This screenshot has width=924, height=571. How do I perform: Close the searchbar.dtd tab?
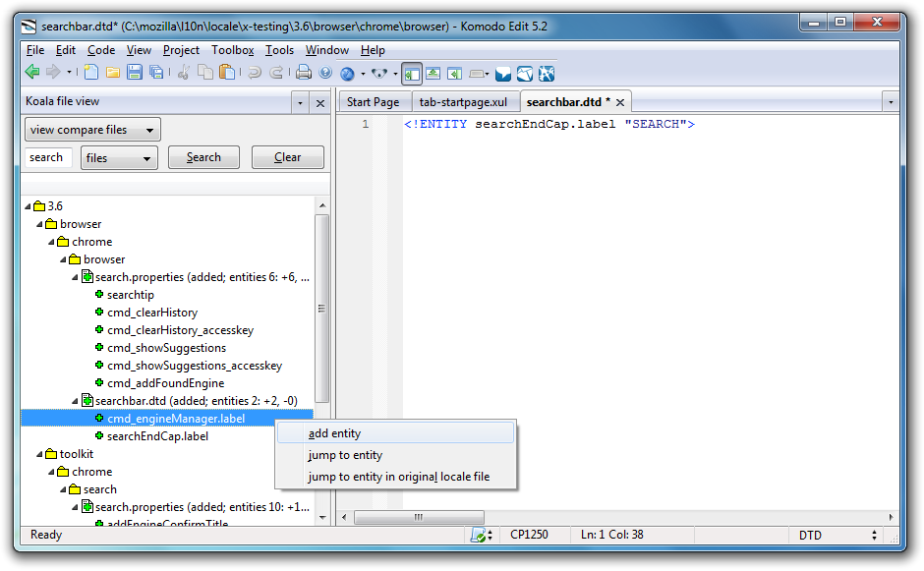pos(620,102)
